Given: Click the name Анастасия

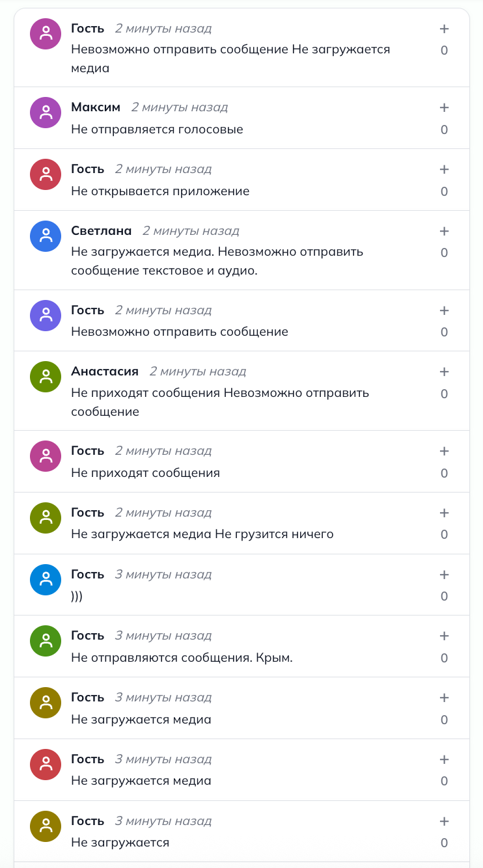Looking at the screenshot, I should pyautogui.click(x=105, y=371).
